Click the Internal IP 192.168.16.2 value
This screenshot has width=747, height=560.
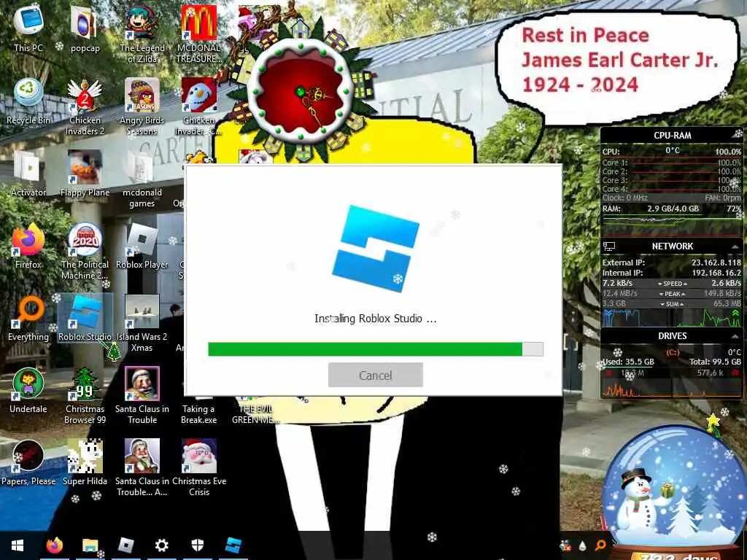click(716, 273)
